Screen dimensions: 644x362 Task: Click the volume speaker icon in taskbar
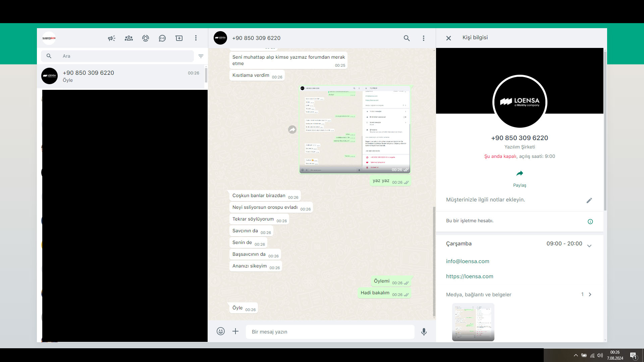coord(600,355)
